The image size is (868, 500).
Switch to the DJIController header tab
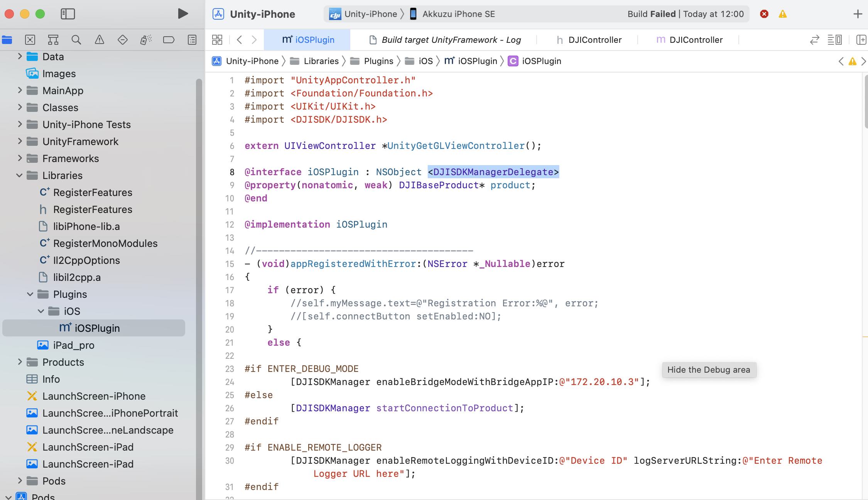coord(589,40)
